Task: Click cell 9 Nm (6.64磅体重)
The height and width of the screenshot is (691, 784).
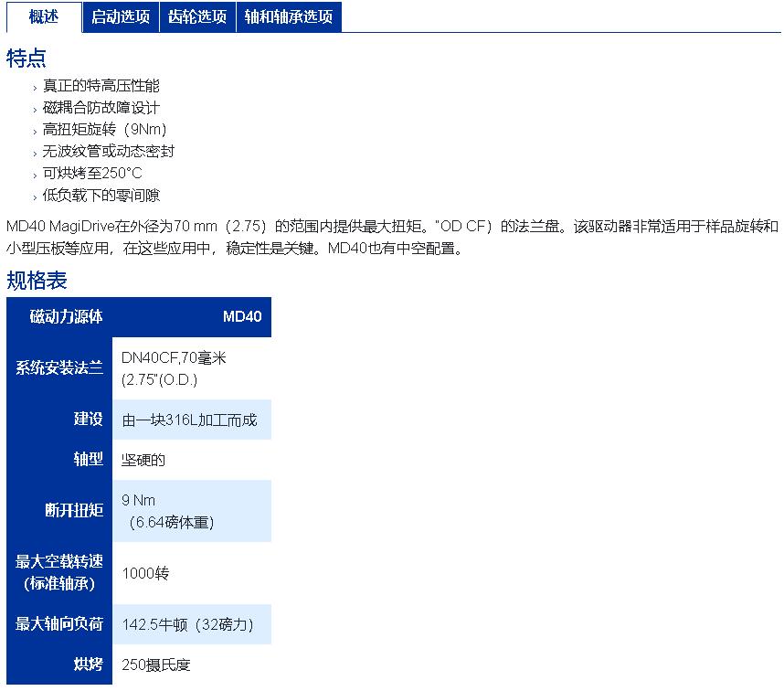Action: click(x=192, y=511)
